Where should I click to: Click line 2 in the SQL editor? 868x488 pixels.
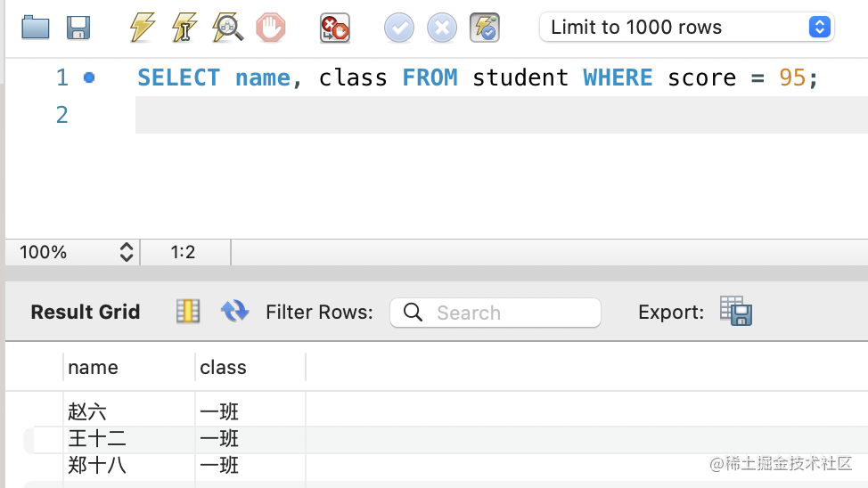coord(446,115)
